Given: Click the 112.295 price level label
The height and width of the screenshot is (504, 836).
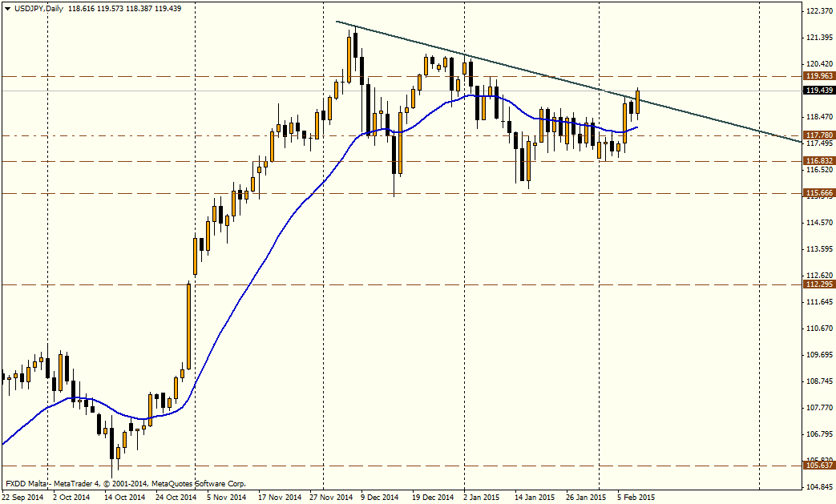Looking at the screenshot, I should pyautogui.click(x=818, y=284).
